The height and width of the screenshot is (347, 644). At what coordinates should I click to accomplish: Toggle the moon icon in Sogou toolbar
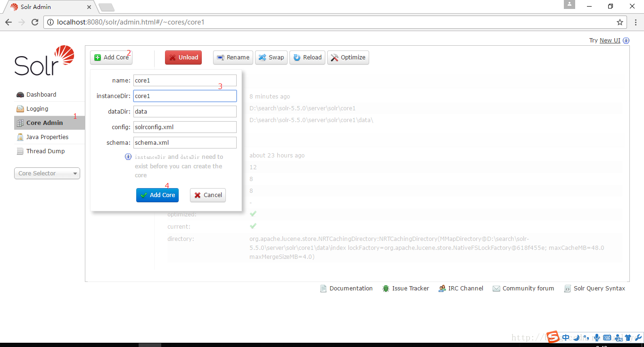[x=576, y=338]
